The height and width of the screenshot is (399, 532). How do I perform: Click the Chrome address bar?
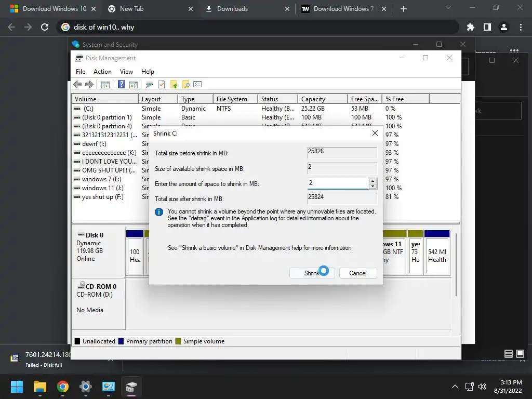258,27
